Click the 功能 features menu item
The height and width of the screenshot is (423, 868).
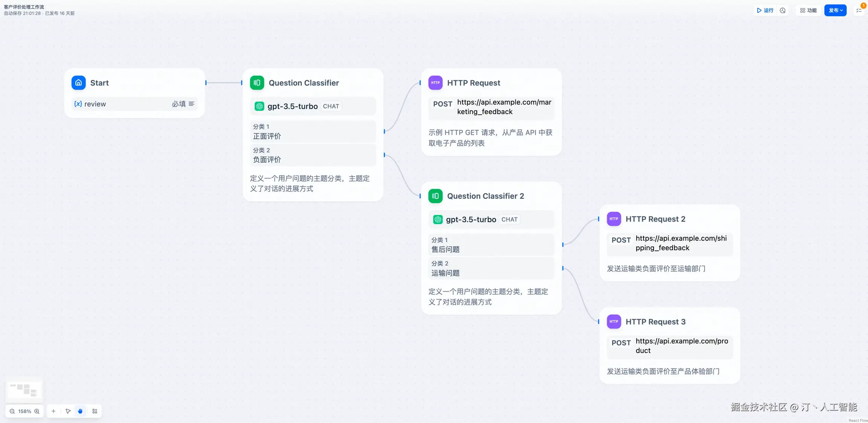808,10
